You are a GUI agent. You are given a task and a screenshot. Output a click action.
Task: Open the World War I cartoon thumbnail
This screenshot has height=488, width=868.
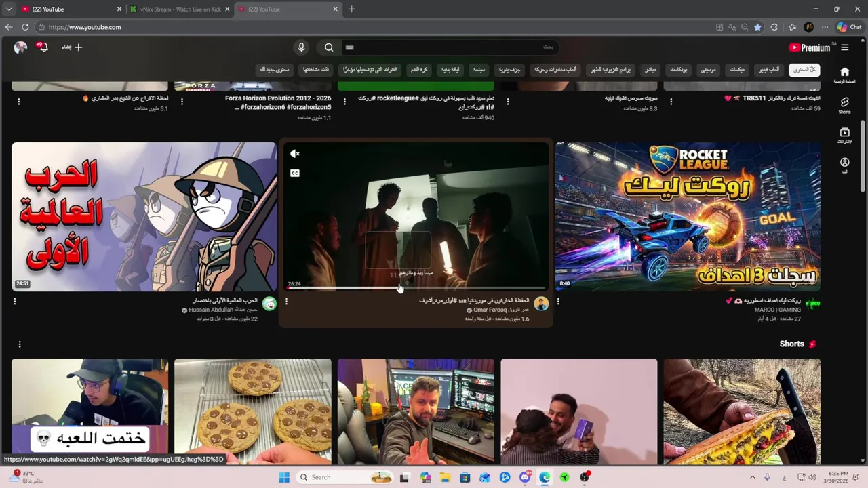click(x=144, y=217)
